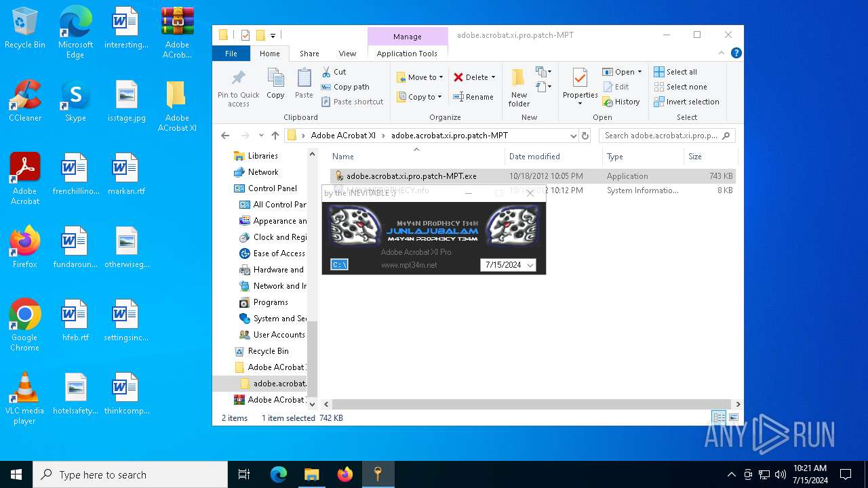The image size is (868, 488).
Task: Select the VLC media player desktop icon
Action: 24,399
